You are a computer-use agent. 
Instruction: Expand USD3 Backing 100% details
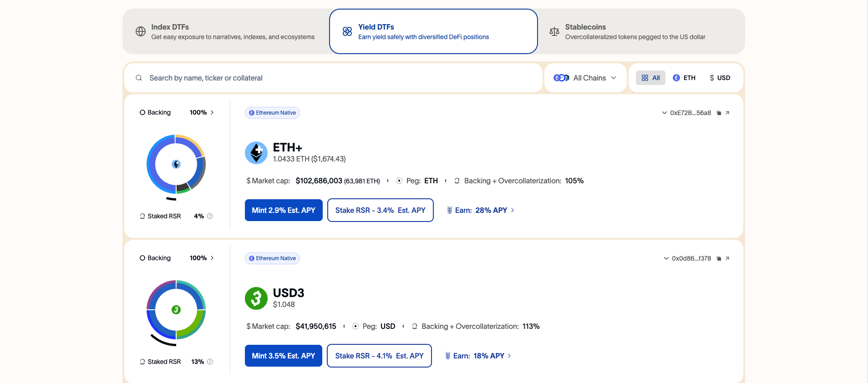click(x=202, y=258)
